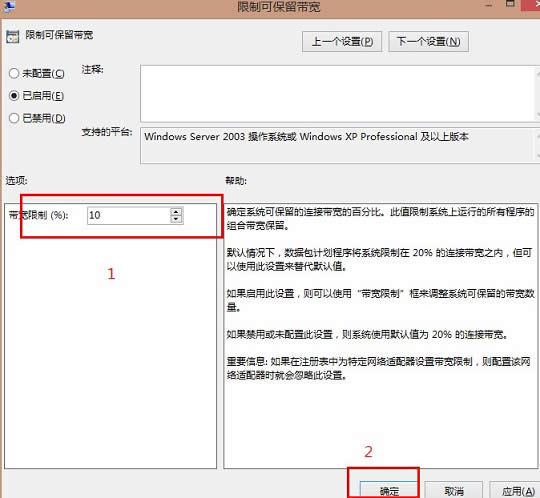Click the 支持的平台 box scrollbar
The image size is (540, 498).
(x=537, y=145)
